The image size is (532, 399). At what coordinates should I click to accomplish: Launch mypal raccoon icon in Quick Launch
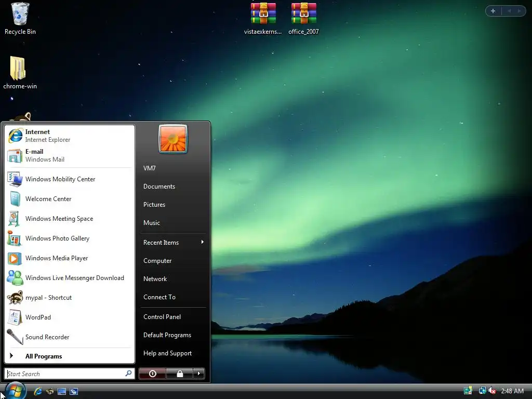click(50, 391)
